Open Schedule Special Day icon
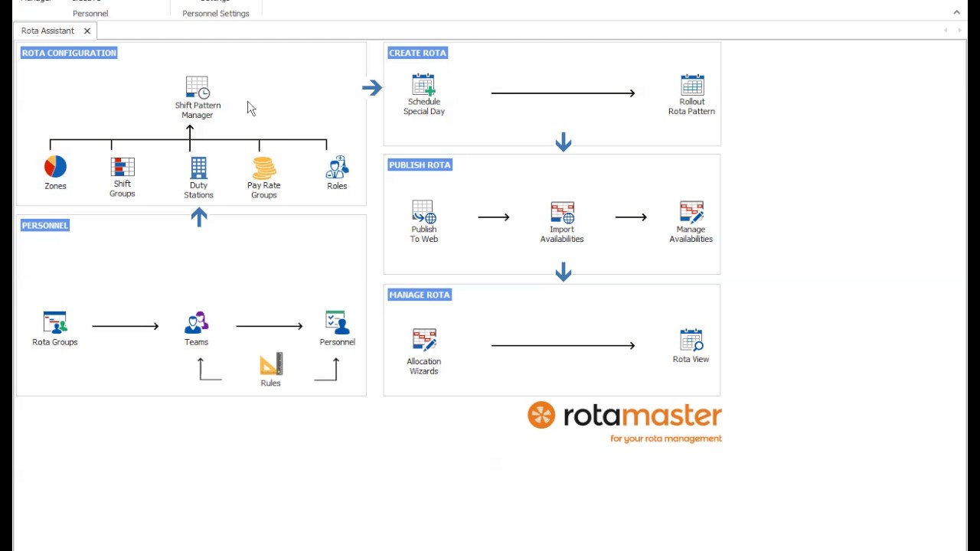980x551 pixels. [423, 84]
